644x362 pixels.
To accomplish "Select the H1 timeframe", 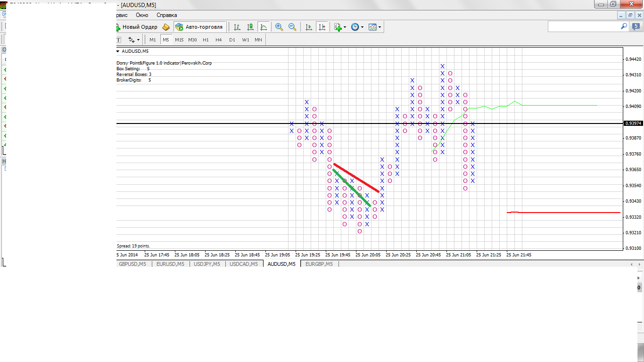I will 206,40.
